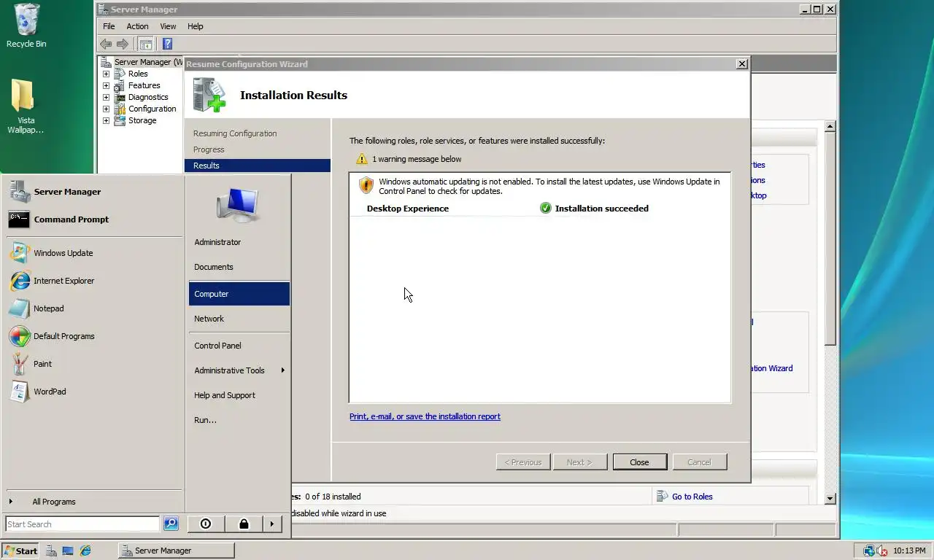The image size is (934, 560).
Task: Click the Server Manager root tree node
Action: pyautogui.click(x=143, y=62)
